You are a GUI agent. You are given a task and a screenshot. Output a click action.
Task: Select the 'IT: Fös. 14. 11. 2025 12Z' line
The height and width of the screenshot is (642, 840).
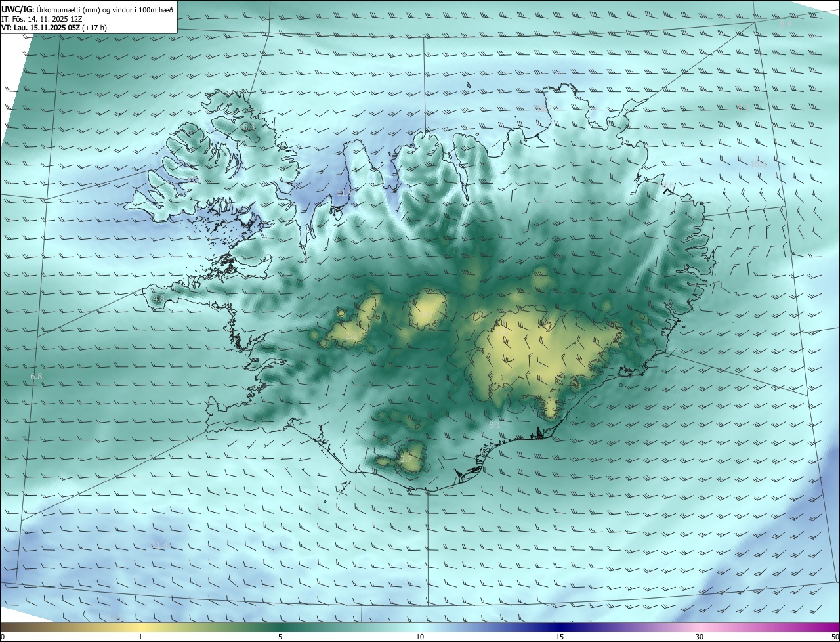click(42, 19)
